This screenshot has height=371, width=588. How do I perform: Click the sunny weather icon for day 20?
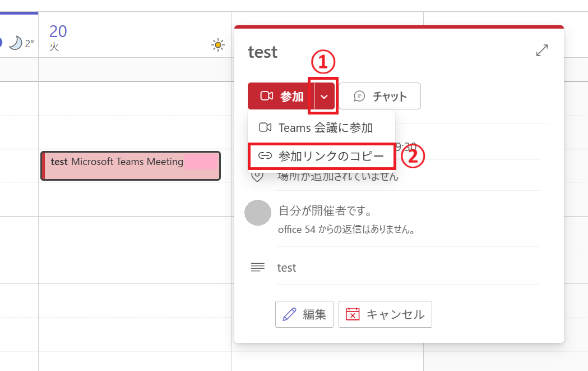(x=218, y=45)
